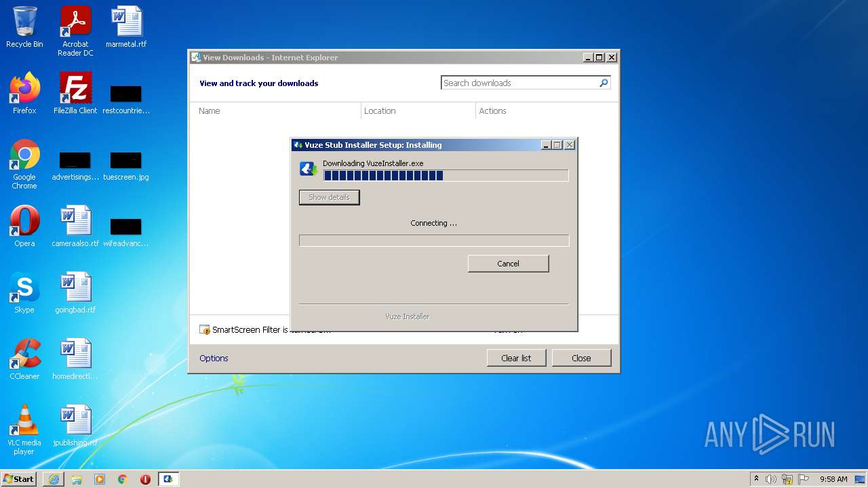This screenshot has width=868, height=488.
Task: Select the jpublishing.rtf desktop file
Action: [x=75, y=426]
